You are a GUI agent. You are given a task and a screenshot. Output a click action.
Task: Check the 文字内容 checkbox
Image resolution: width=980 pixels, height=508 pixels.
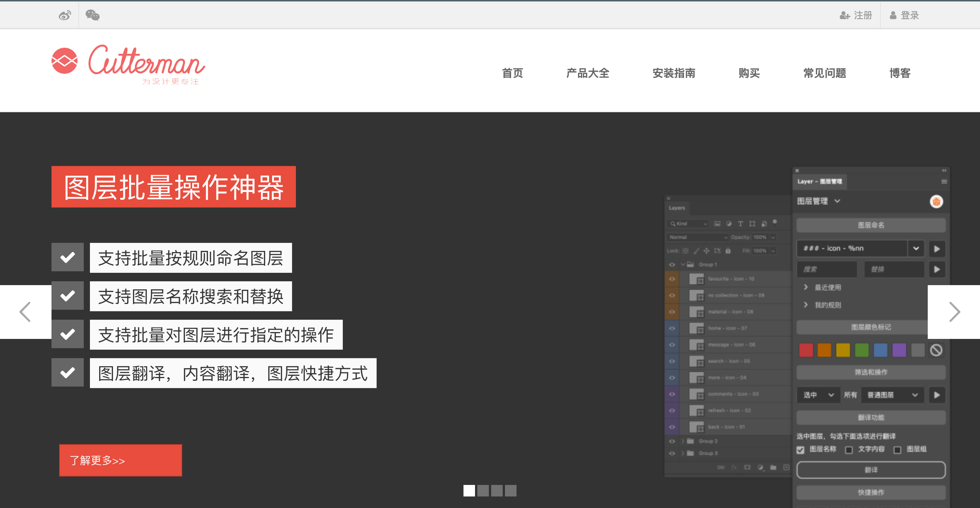(849, 450)
